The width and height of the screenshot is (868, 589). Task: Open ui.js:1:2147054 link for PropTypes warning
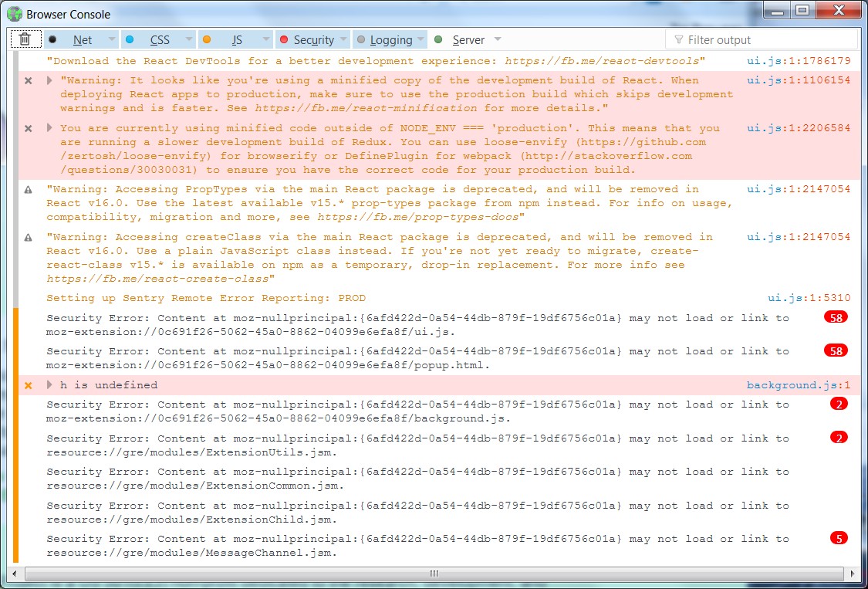click(x=799, y=189)
